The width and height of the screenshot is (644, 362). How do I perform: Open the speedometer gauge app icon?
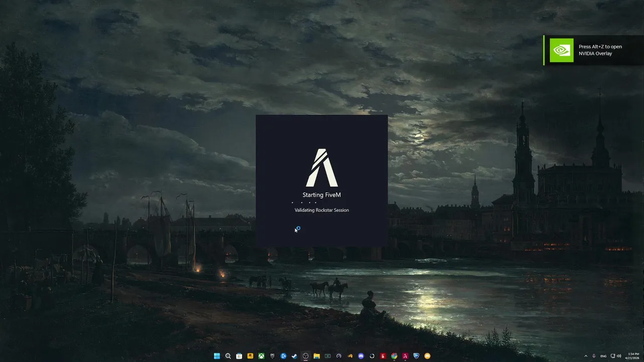pyautogui.click(x=339, y=356)
